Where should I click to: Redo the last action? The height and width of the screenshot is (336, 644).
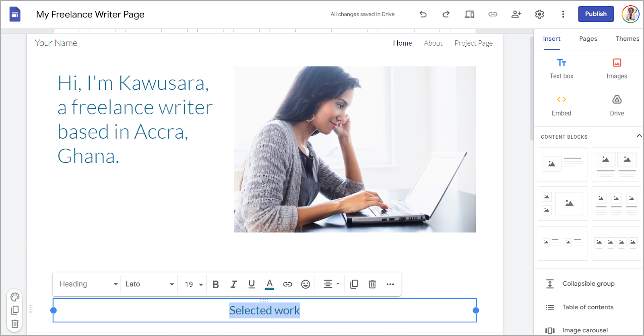point(446,14)
